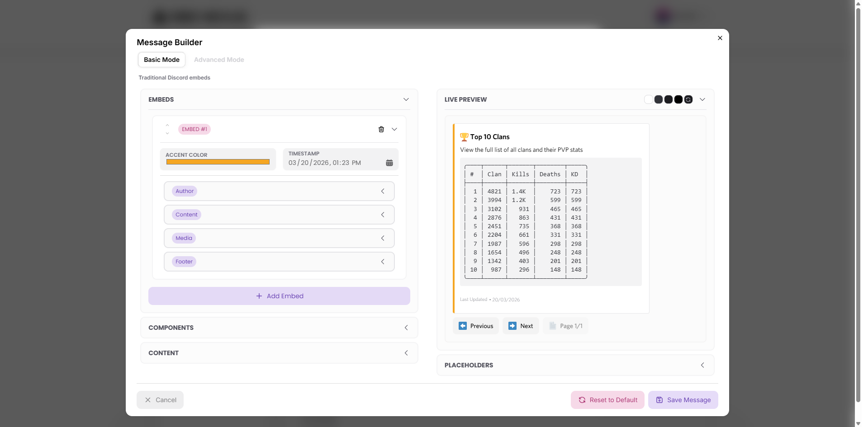Expand the Footer section
868x427 pixels.
[279, 262]
